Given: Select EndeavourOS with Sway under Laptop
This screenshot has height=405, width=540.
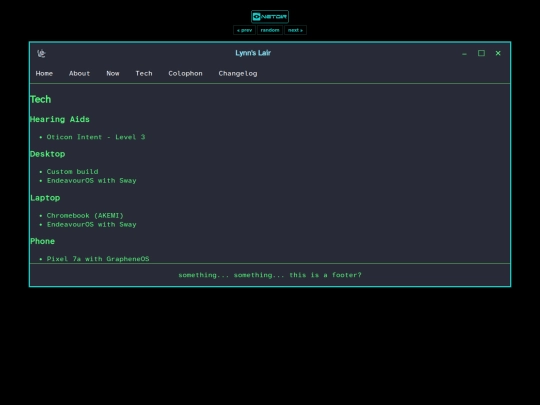Looking at the screenshot, I should 92,225.
